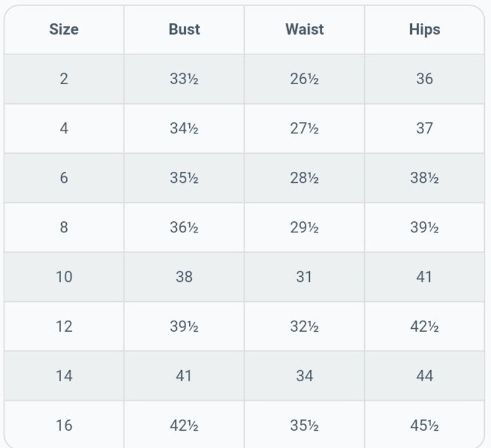The width and height of the screenshot is (491, 448).
Task: Click the Size column header
Action: tap(64, 30)
